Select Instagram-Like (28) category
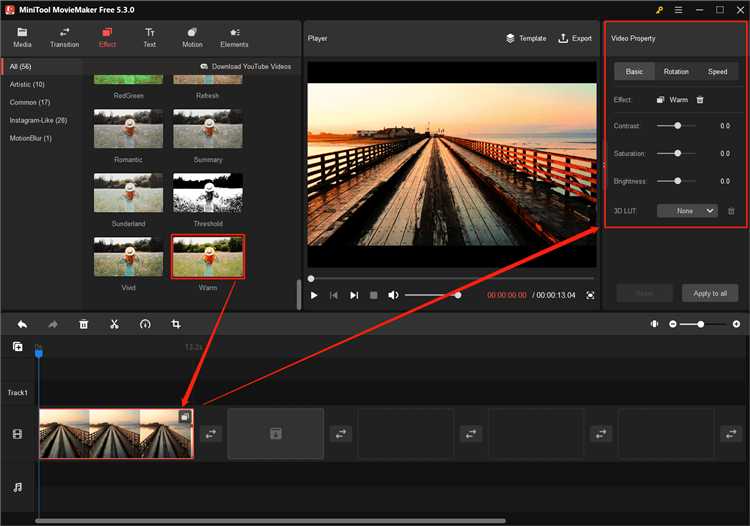This screenshot has width=750, height=526. [x=38, y=121]
